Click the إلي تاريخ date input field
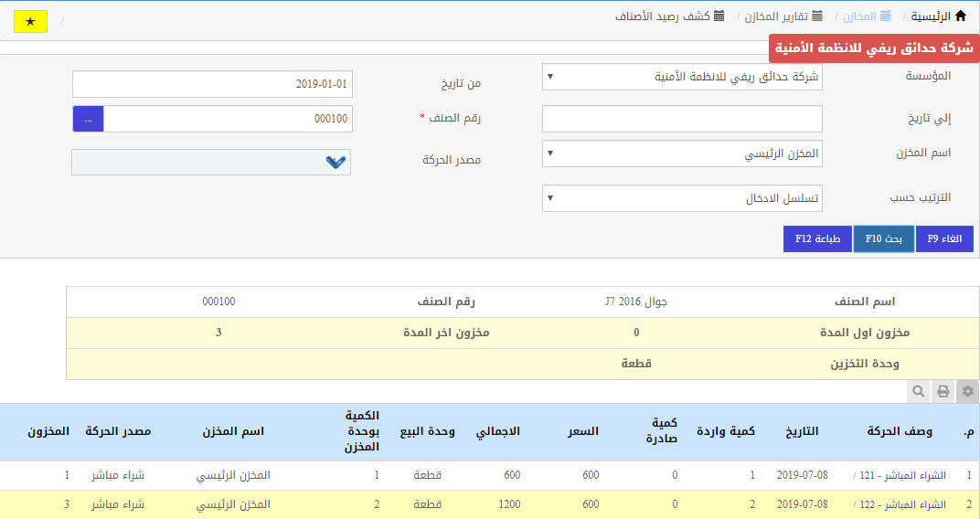980x519 pixels. pos(681,119)
